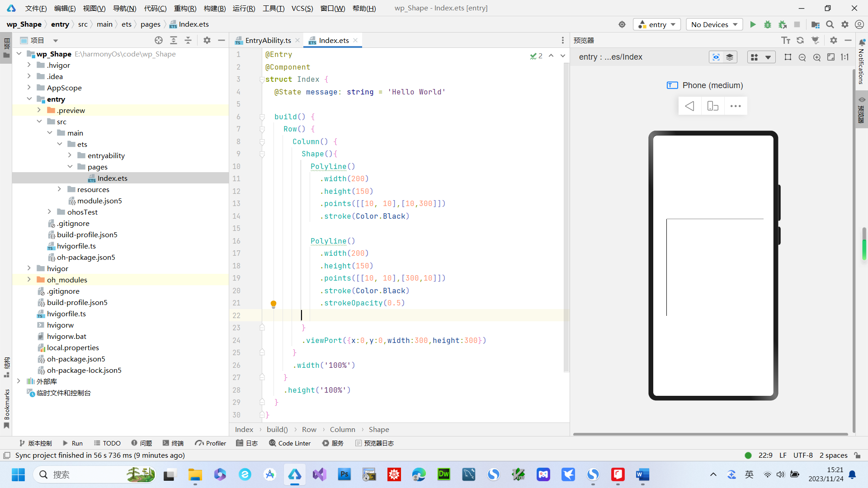Fold the Shape block on line 9
This screenshot has width=868, height=488.
262,154
